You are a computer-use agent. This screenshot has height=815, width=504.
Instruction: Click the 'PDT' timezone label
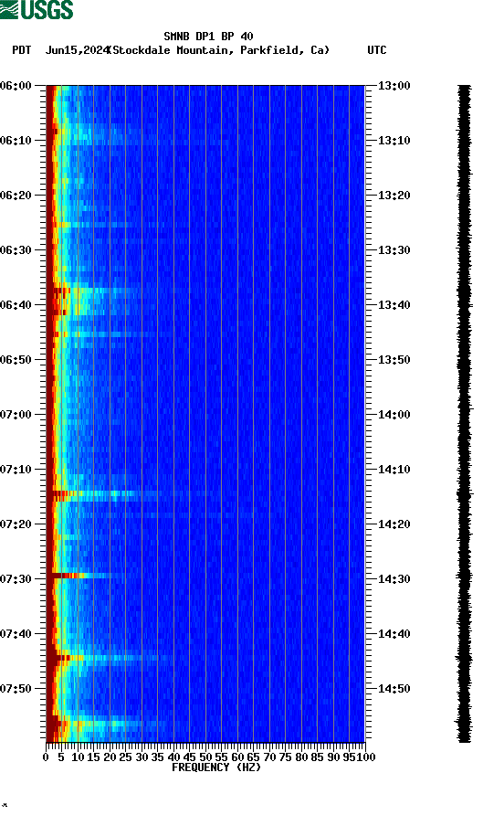[x=21, y=50]
